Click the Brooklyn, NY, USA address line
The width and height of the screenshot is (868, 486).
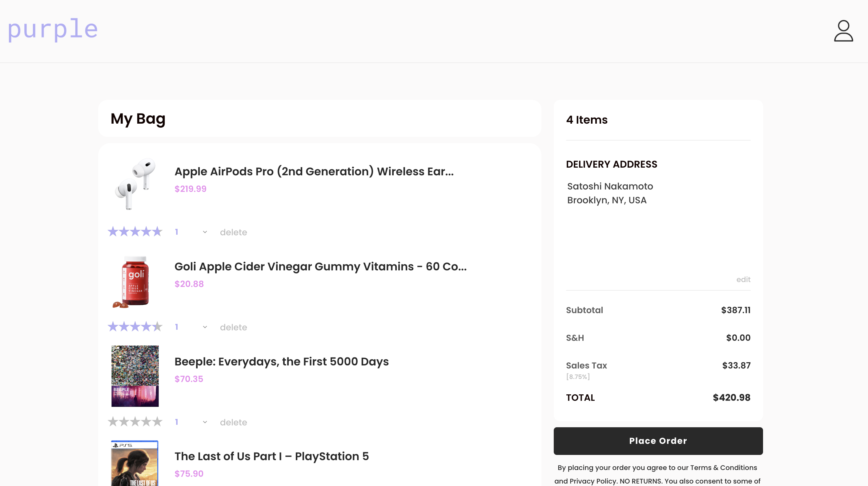[x=607, y=200]
